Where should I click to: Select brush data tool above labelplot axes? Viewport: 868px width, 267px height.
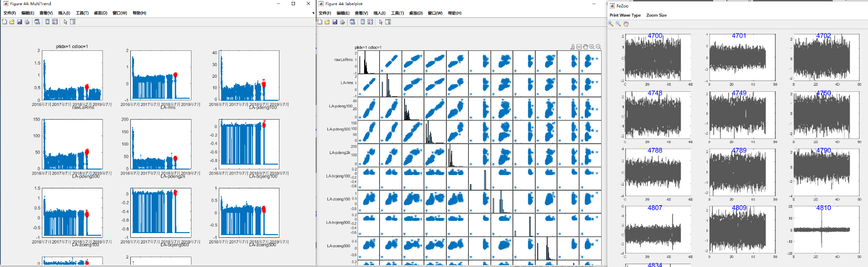pos(573,47)
